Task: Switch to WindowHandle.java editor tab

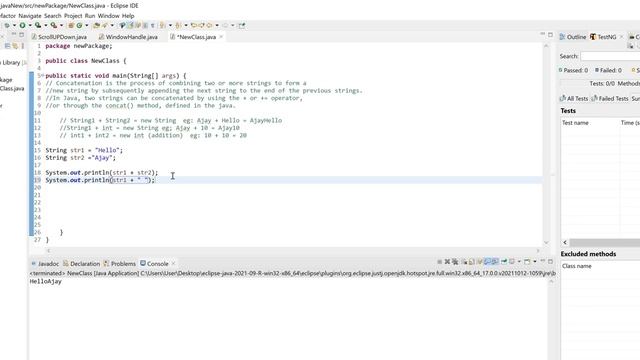Action: (128, 37)
